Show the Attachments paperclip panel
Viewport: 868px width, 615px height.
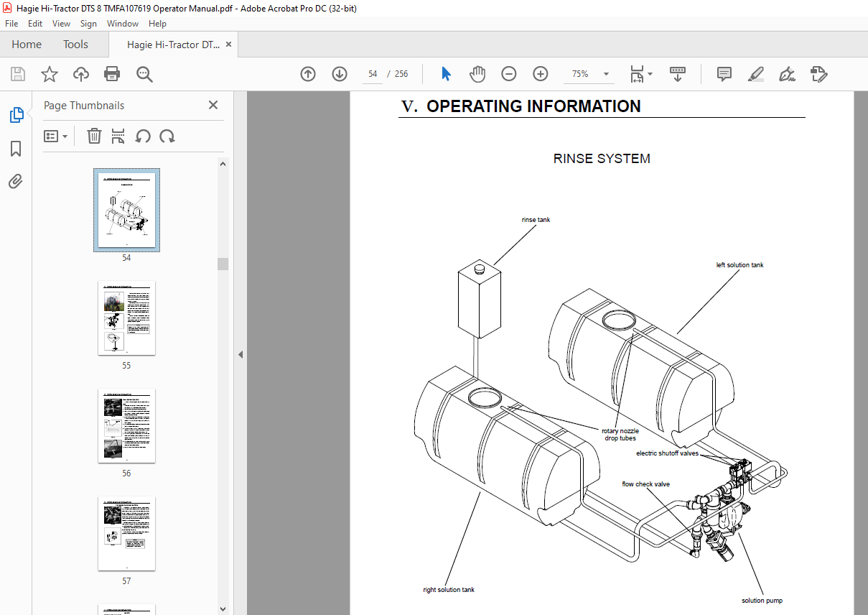[16, 182]
